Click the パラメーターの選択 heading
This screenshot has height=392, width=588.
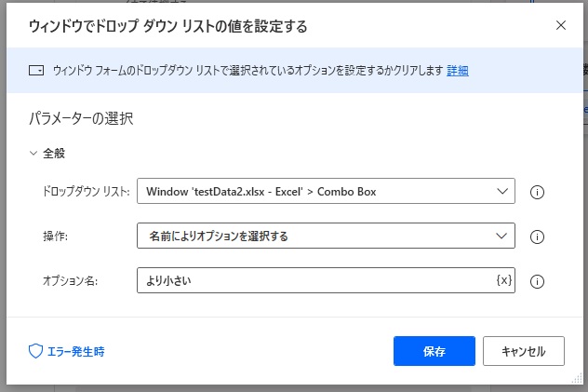(x=83, y=118)
